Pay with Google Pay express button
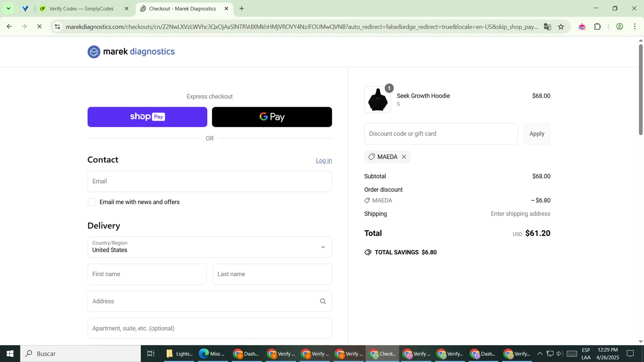This screenshot has width=644, height=362. [272, 117]
